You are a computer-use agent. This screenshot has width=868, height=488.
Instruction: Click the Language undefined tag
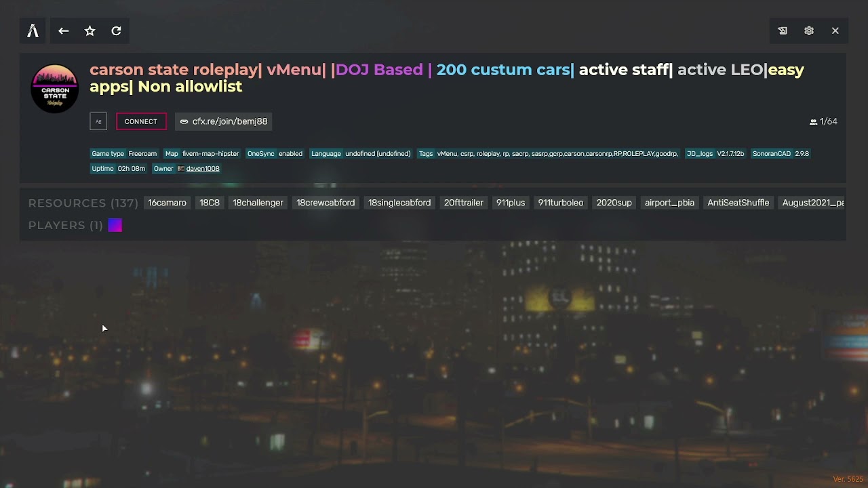pyautogui.click(x=361, y=154)
